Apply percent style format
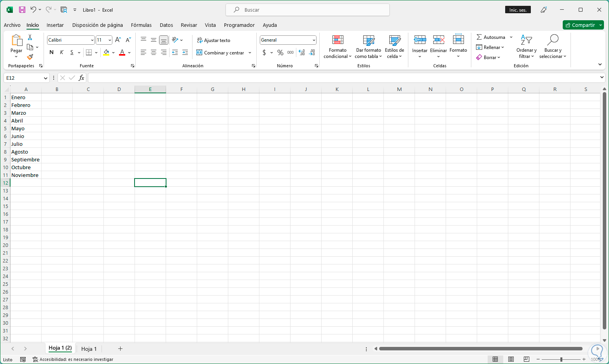Image resolution: width=609 pixels, height=364 pixels. point(280,52)
